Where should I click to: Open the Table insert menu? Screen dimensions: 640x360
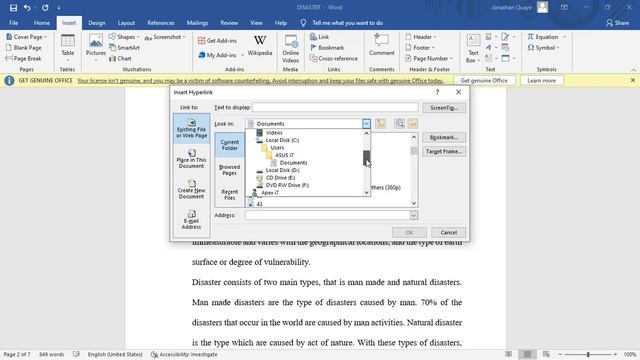click(67, 47)
